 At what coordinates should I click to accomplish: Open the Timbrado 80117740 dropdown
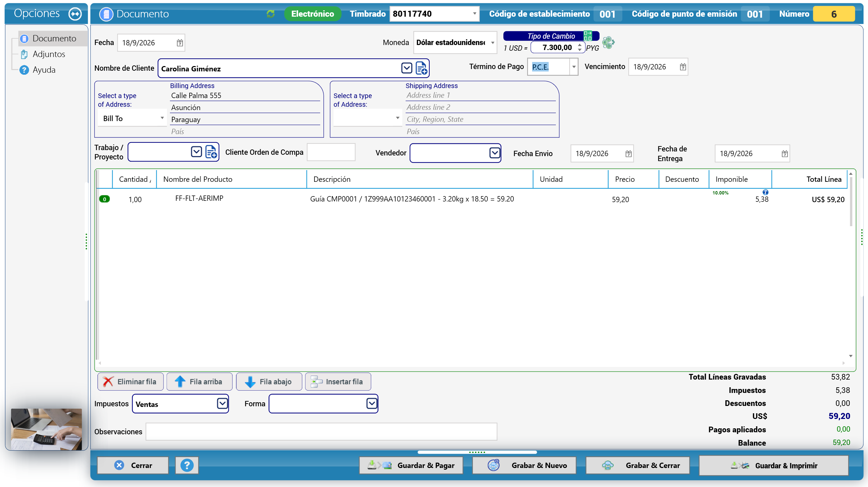pos(474,14)
